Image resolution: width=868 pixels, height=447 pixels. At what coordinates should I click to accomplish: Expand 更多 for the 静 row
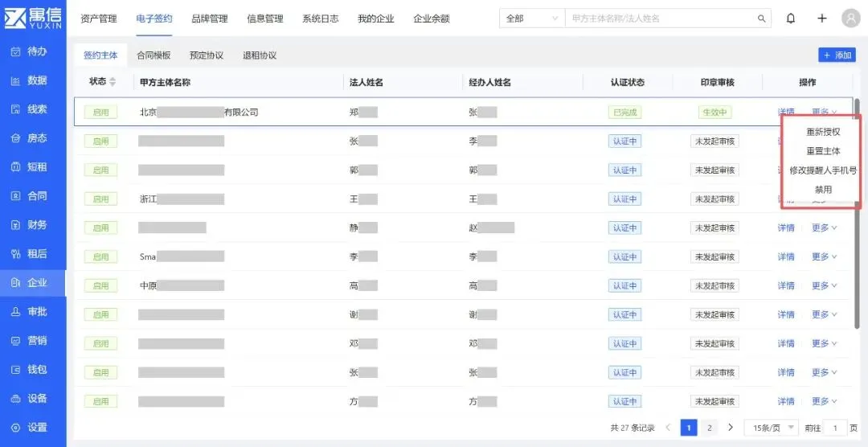pyautogui.click(x=825, y=228)
